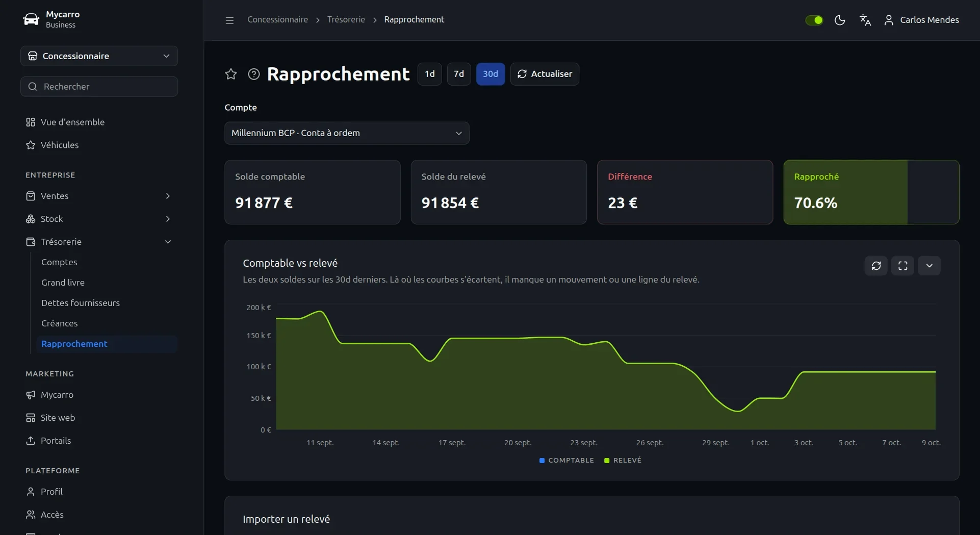This screenshot has height=535, width=980.
Task: Open Portails page
Action: click(x=99, y=441)
